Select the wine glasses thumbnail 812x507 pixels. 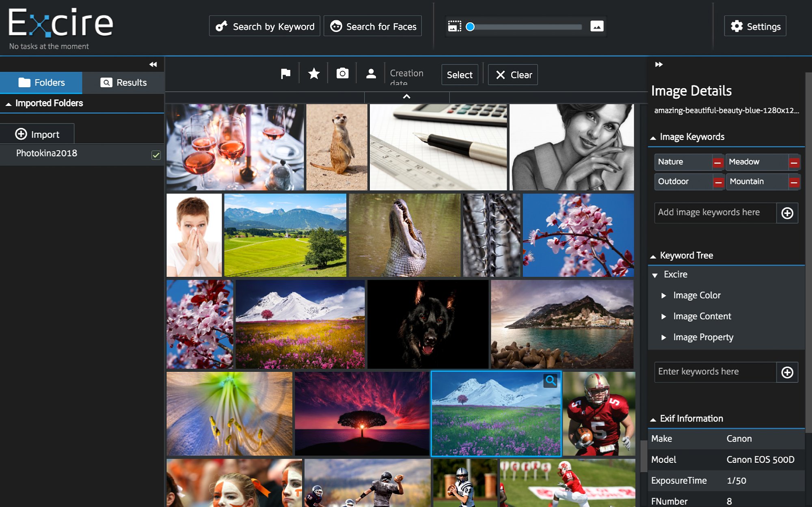coord(235,147)
